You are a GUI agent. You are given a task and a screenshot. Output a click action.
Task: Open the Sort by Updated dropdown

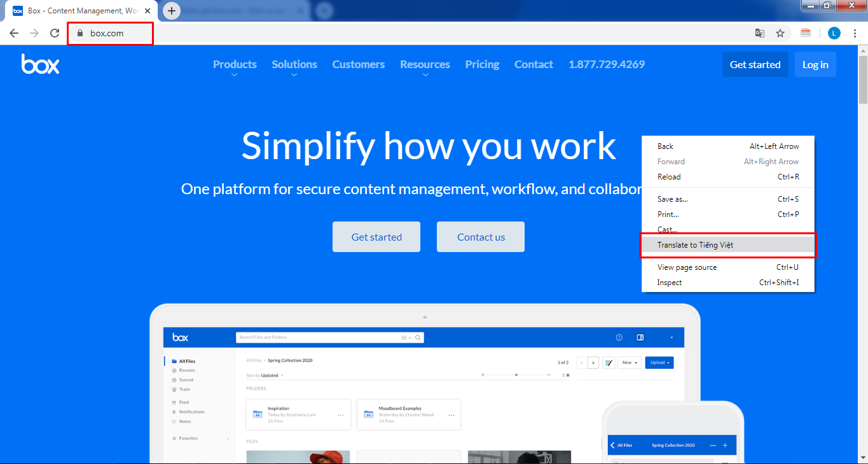265,376
